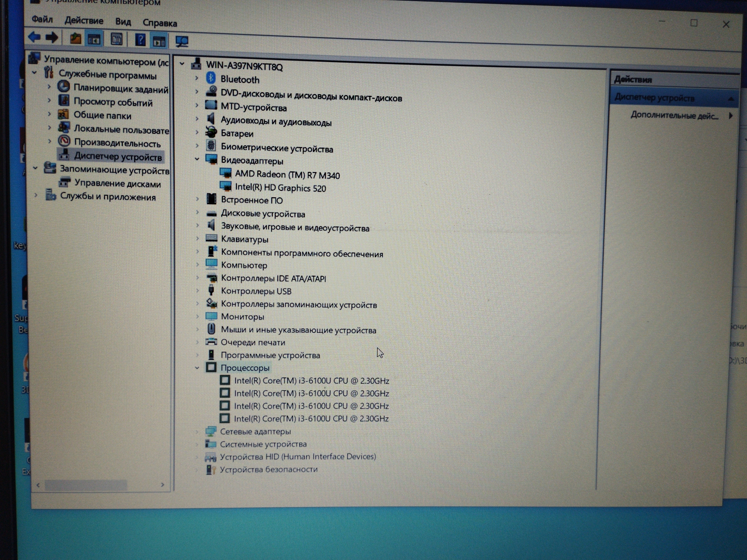Select AMD Radeon (TM) R7 M340 adapter
This screenshot has width=747, height=560.
tap(287, 175)
